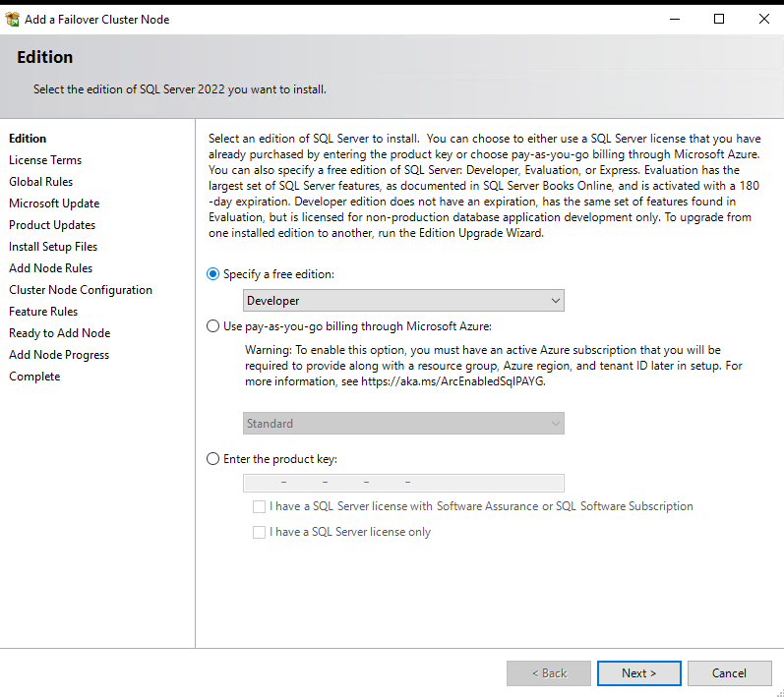
Task: Minimize the Add a Failover Cluster Node window
Action: pos(675,19)
